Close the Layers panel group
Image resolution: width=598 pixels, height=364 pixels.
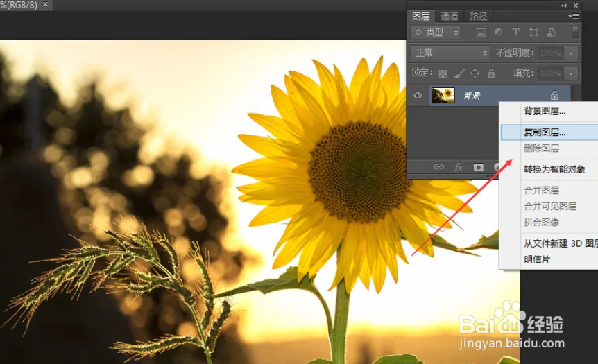(x=576, y=6)
